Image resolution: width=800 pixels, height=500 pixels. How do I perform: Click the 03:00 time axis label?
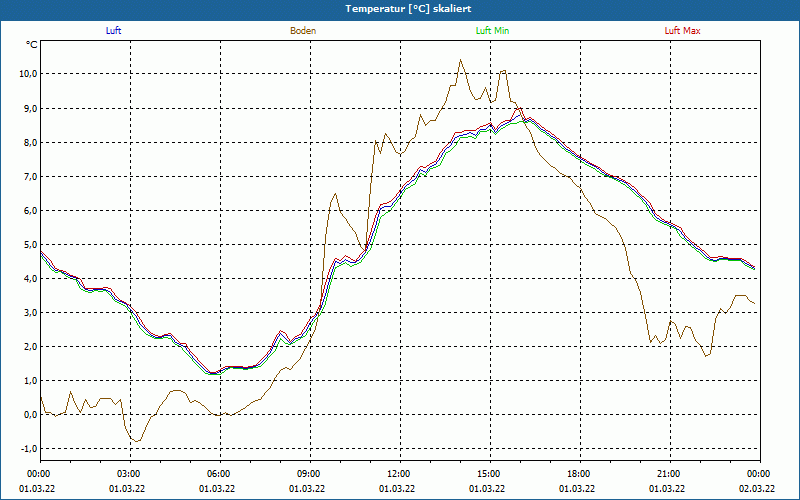coord(131,474)
